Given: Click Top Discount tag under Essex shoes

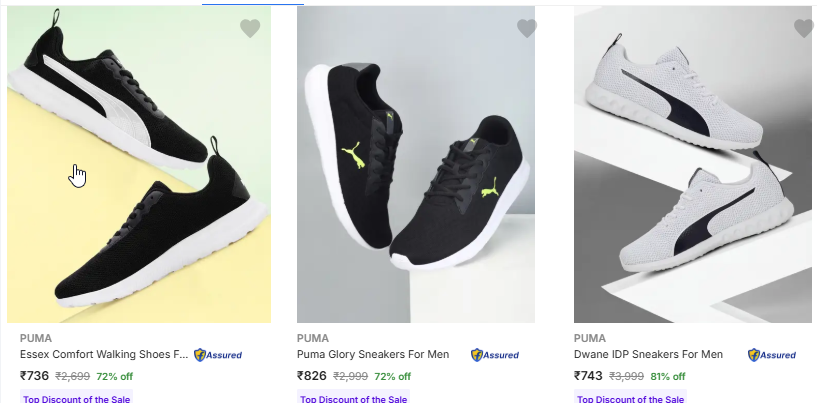Looking at the screenshot, I should point(76,398).
